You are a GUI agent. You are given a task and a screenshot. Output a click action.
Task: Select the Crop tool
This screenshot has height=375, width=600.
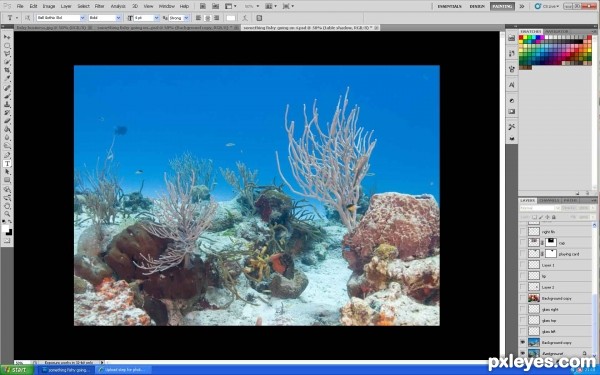tap(7, 70)
